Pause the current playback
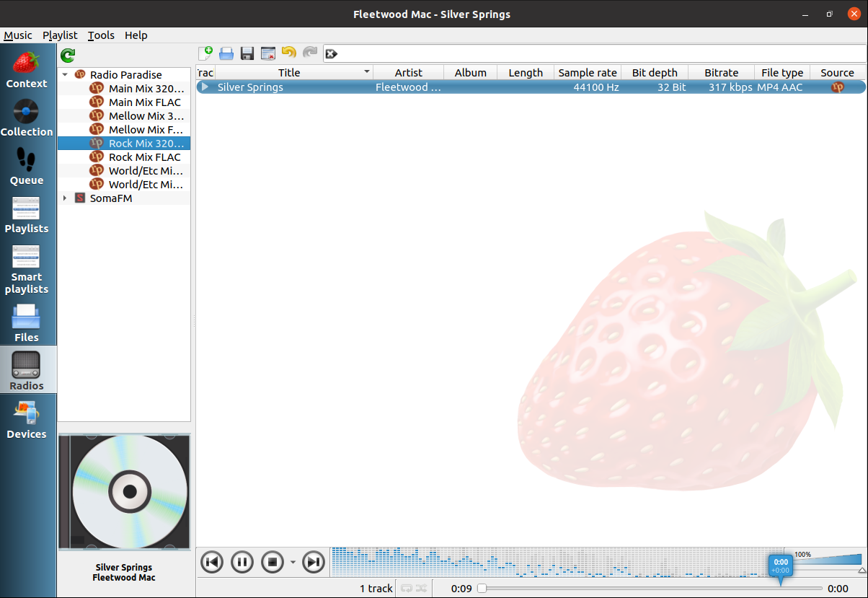Image resolution: width=868 pixels, height=598 pixels. point(242,562)
